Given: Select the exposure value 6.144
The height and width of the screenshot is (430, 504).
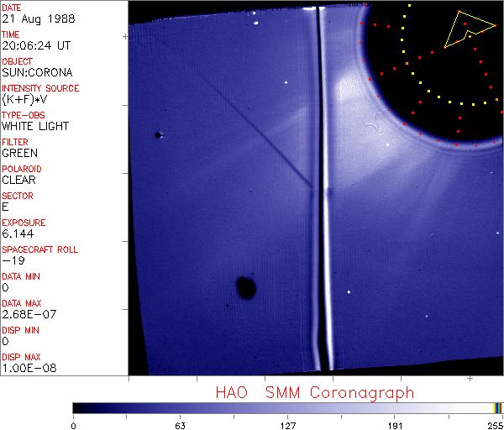Looking at the screenshot, I should (18, 233).
